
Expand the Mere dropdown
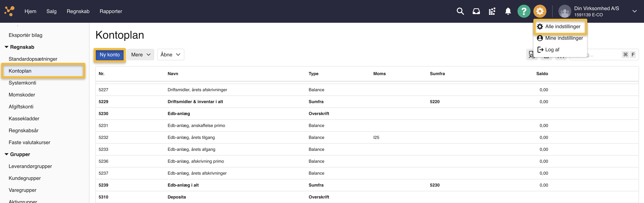[141, 55]
